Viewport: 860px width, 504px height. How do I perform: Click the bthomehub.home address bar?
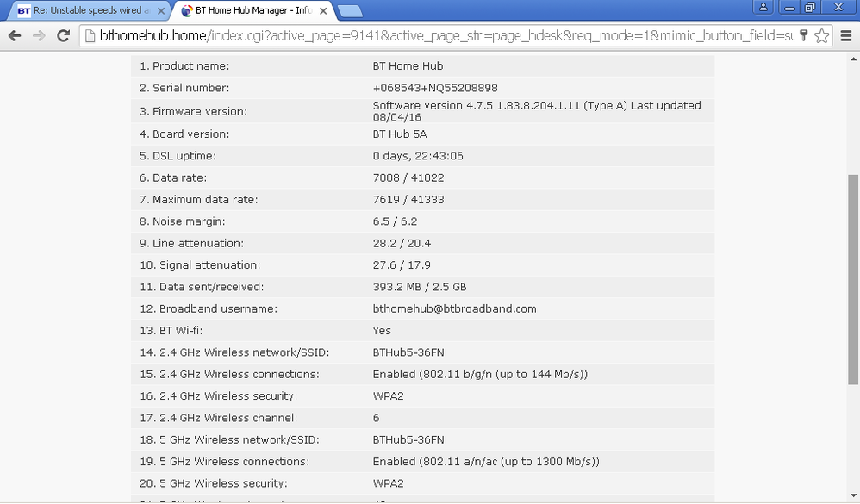click(x=446, y=35)
